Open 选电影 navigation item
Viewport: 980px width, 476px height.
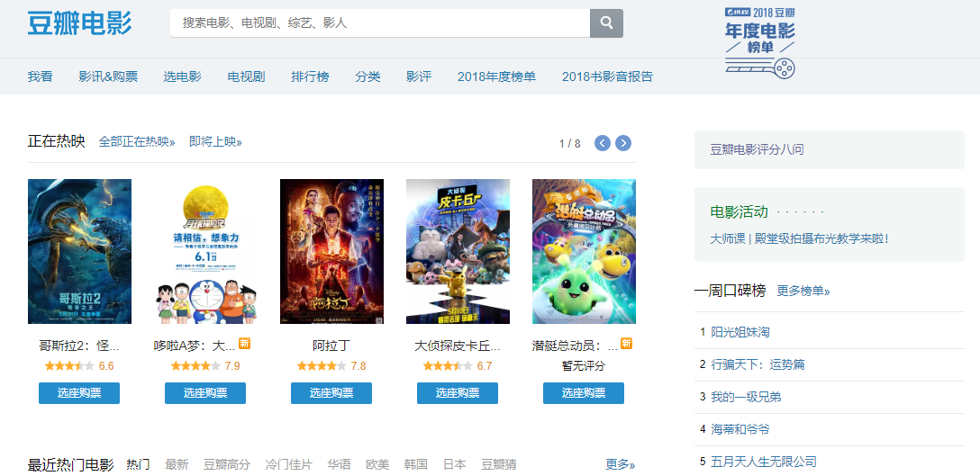tap(183, 76)
